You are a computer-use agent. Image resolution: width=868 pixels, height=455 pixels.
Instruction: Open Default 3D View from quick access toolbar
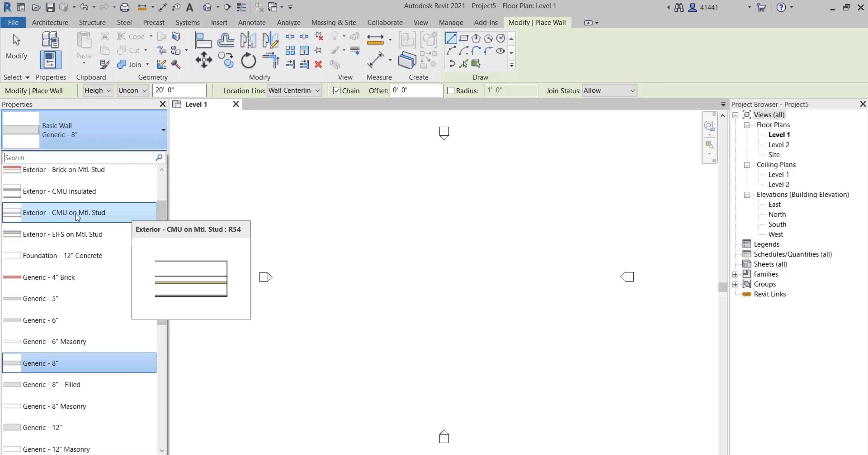click(208, 7)
